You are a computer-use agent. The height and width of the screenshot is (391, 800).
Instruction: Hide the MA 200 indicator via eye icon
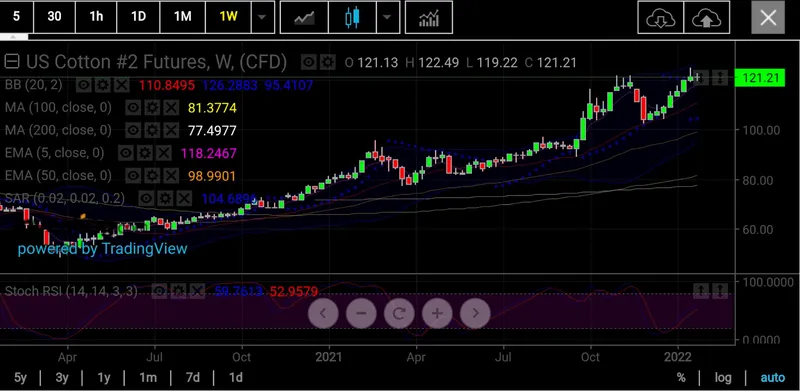[133, 130]
